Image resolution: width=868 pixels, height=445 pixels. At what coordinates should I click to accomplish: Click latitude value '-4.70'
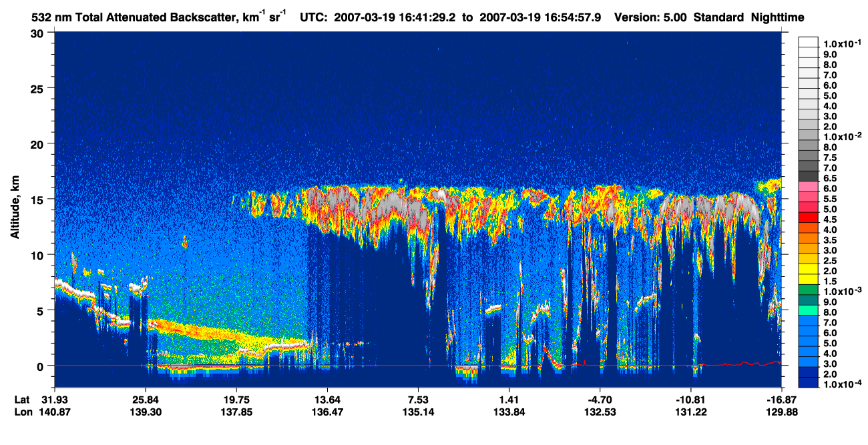[600, 400]
